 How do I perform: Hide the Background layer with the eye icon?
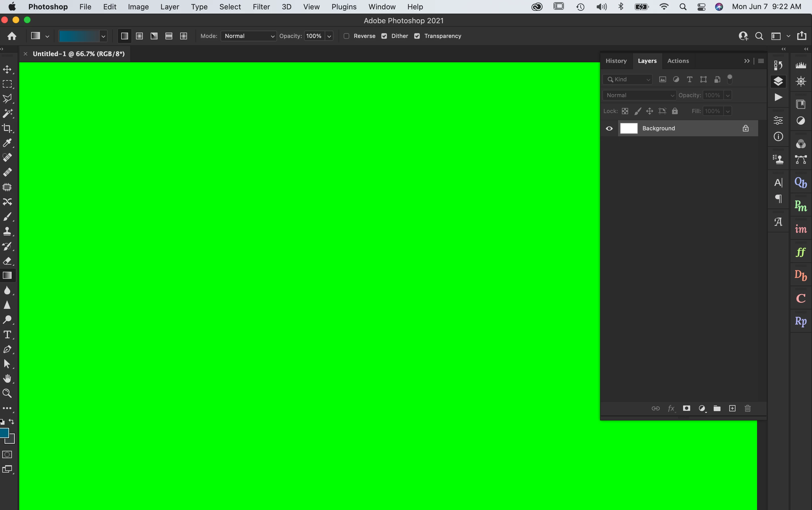(609, 129)
